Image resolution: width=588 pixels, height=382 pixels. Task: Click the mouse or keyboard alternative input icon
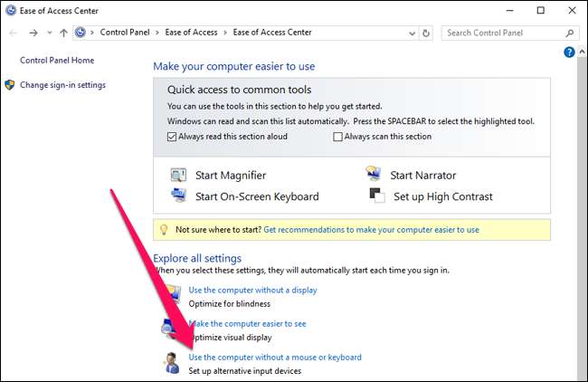[172, 363]
